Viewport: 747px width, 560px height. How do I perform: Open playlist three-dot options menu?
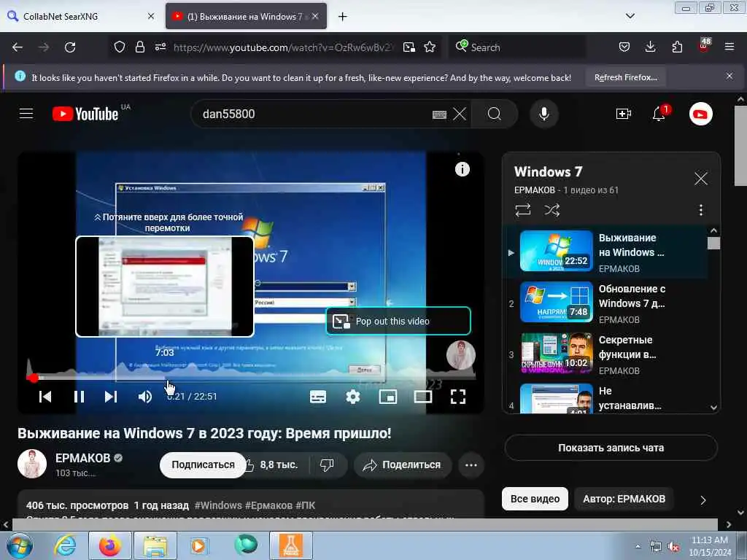point(700,210)
